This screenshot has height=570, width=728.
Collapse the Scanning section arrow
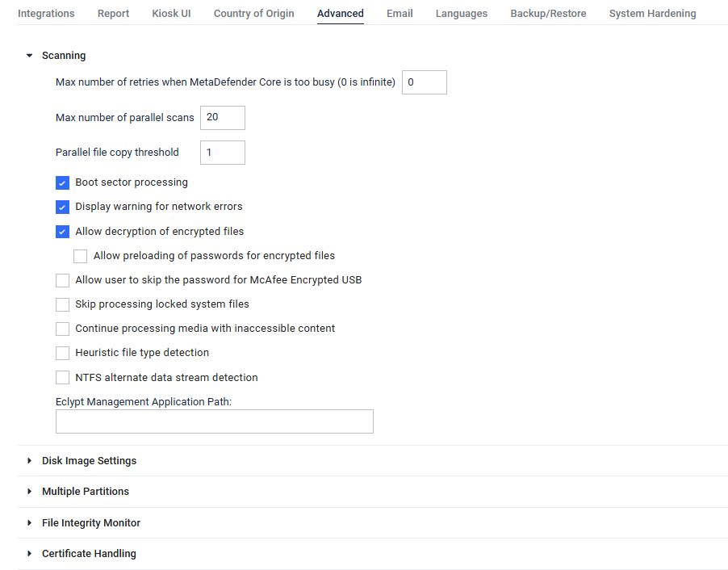pos(29,56)
